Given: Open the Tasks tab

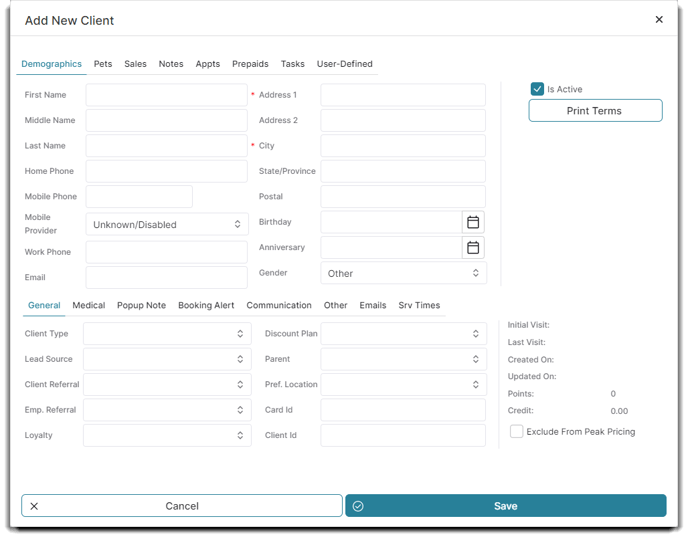Looking at the screenshot, I should click(x=292, y=64).
